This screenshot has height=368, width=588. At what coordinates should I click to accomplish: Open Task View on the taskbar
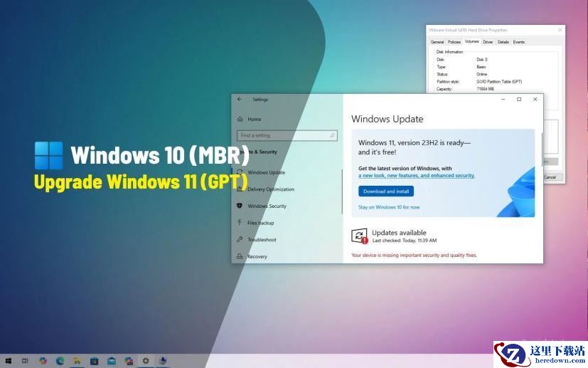click(x=25, y=361)
